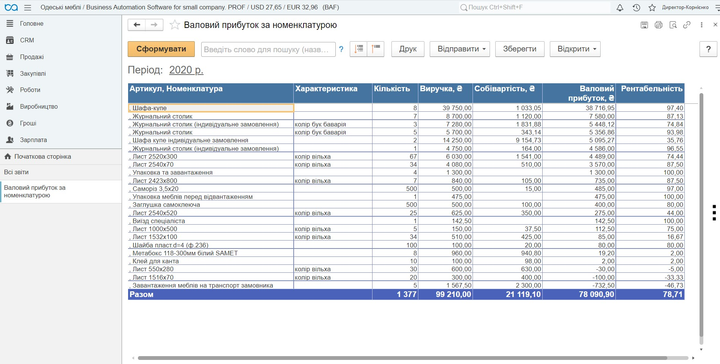Screen dimensions: 720x364
Task: Open notifications bell icon
Action: 620,7
